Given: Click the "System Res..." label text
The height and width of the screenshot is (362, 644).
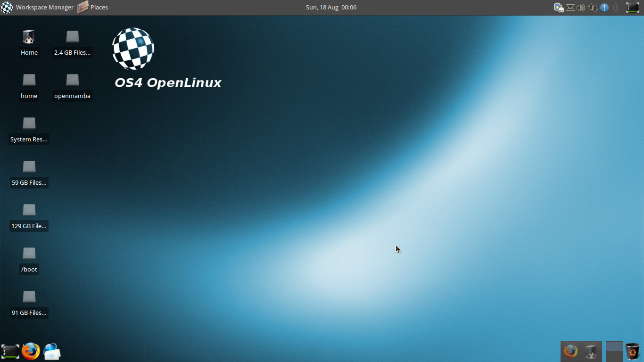Looking at the screenshot, I should (x=29, y=140).
